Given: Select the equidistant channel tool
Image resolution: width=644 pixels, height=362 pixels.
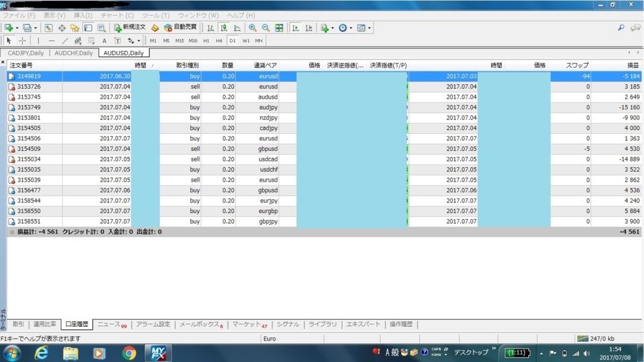Looking at the screenshot, I should (77, 41).
